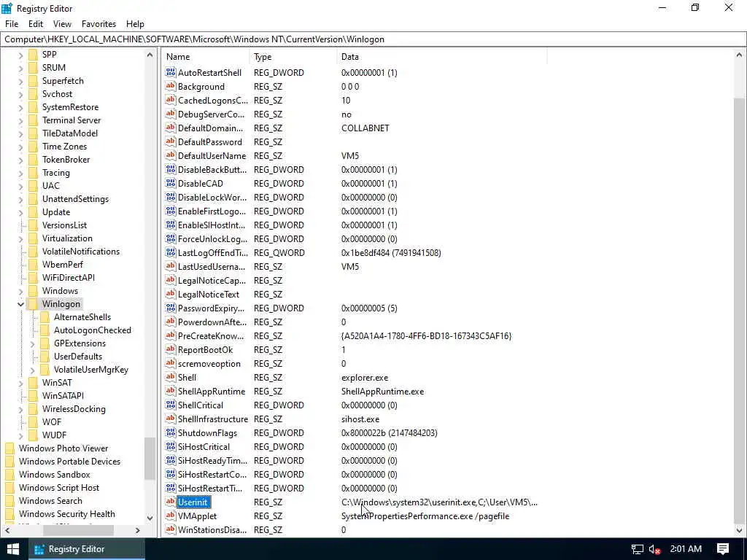The height and width of the screenshot is (560, 747).
Task: Click the tree pane vertical scrollbar thumb
Action: [x=150, y=459]
